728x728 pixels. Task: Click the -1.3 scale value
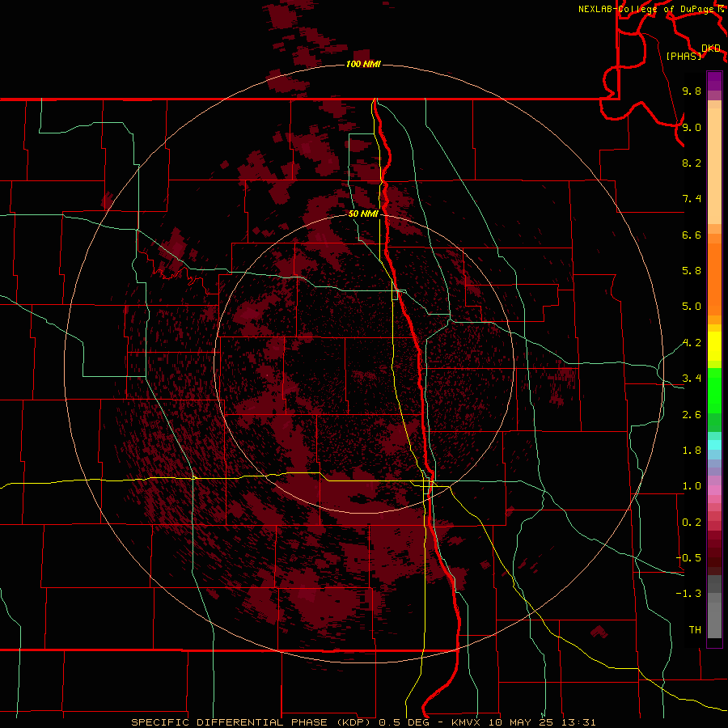coord(688,594)
